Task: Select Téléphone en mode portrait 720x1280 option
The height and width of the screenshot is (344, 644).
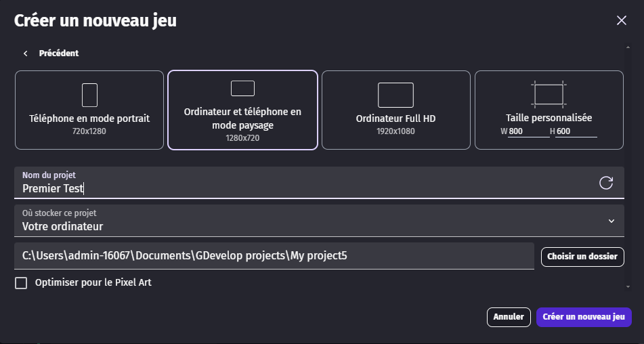Action: (x=89, y=119)
